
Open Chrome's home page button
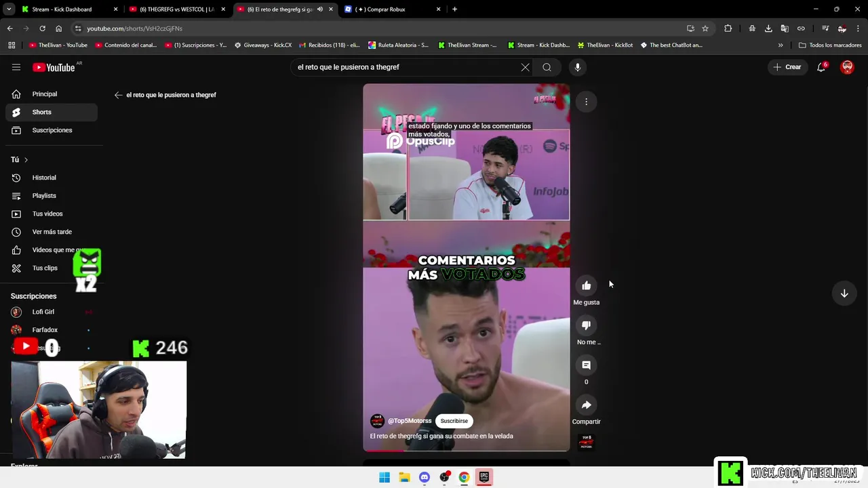[59, 28]
